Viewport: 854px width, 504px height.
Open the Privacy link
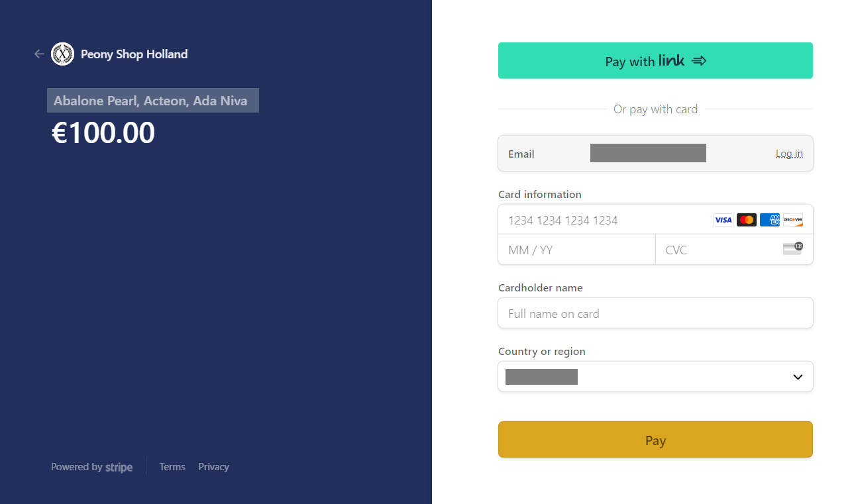[x=213, y=467]
